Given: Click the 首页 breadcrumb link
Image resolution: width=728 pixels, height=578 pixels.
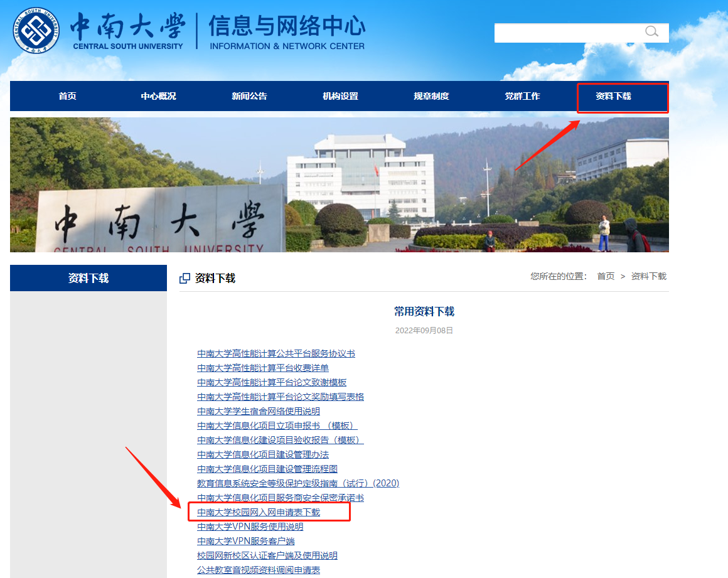Looking at the screenshot, I should 606,276.
